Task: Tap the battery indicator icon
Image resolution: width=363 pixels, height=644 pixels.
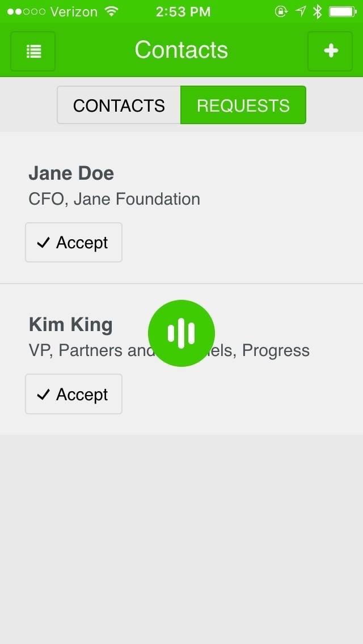Action: tap(342, 11)
